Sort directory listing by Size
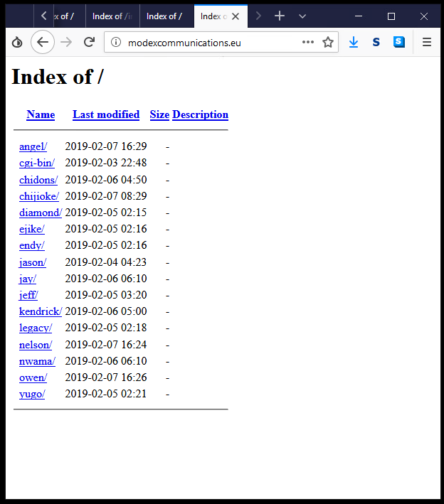Viewport: 444px width, 504px height. pyautogui.click(x=159, y=114)
